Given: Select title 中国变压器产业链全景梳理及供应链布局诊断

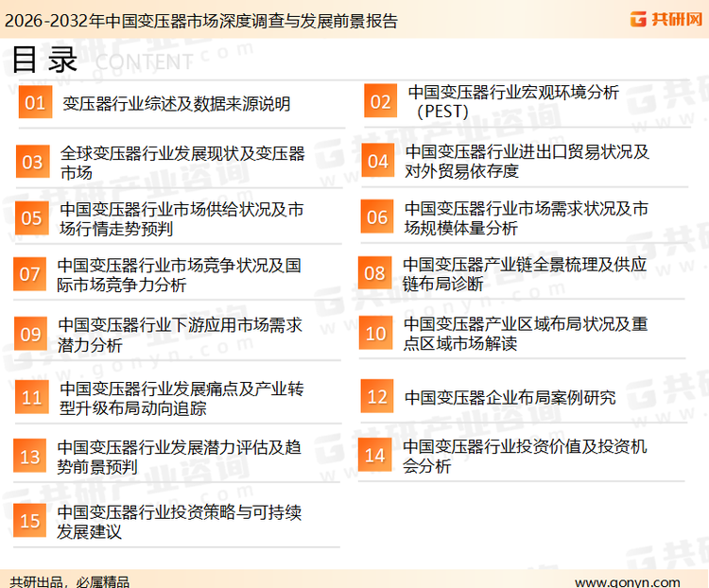Looking at the screenshot, I should click(x=525, y=273).
